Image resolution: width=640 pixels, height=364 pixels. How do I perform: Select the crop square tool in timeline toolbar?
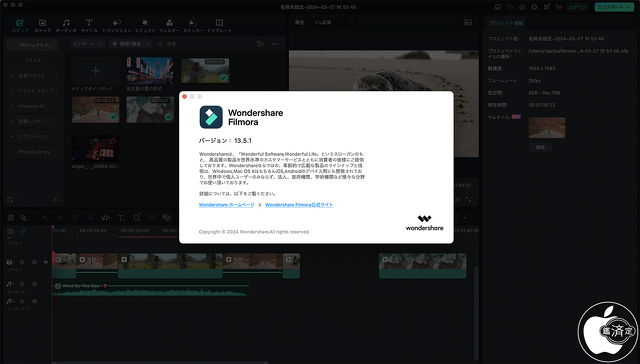click(136, 218)
